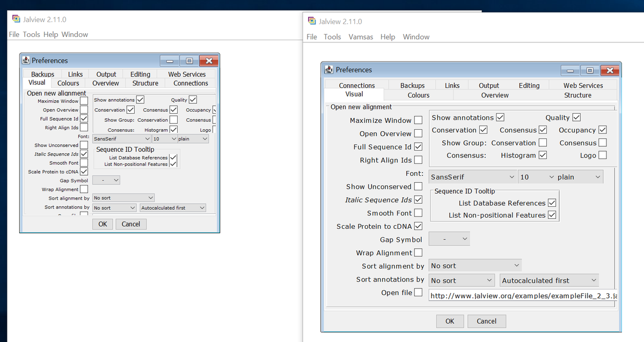Toggle Italic Sequence Ids in right Preferences
644x342 pixels.
point(418,199)
